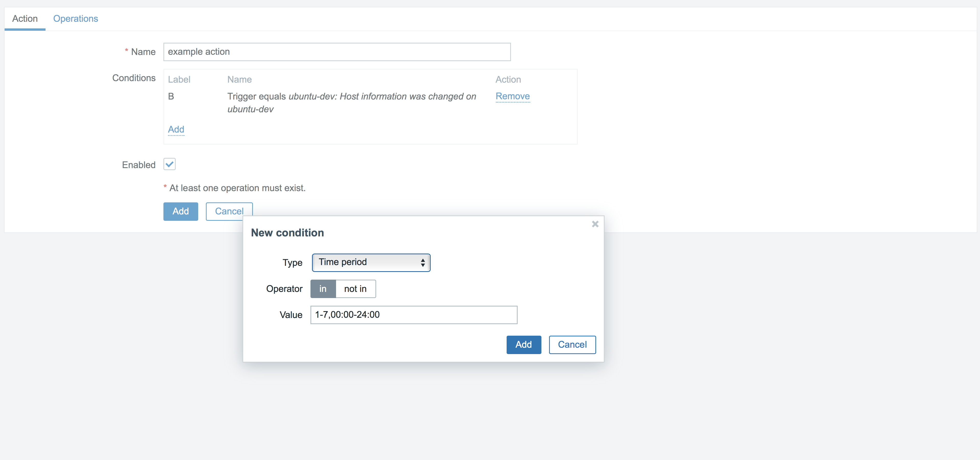980x460 pixels.
Task: Switch to the Action tab
Action: 25,19
